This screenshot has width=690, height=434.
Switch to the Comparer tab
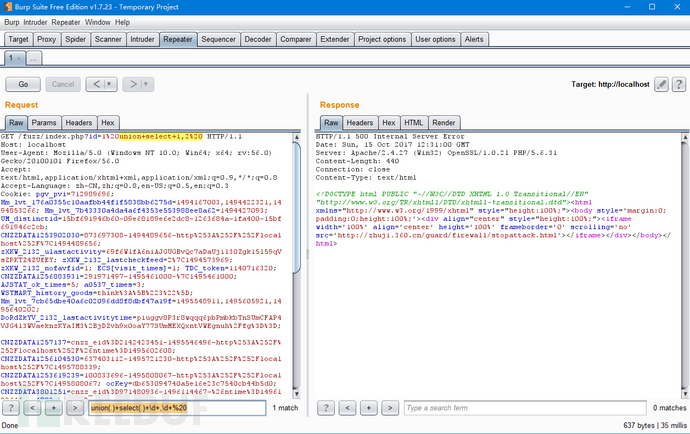coord(296,39)
